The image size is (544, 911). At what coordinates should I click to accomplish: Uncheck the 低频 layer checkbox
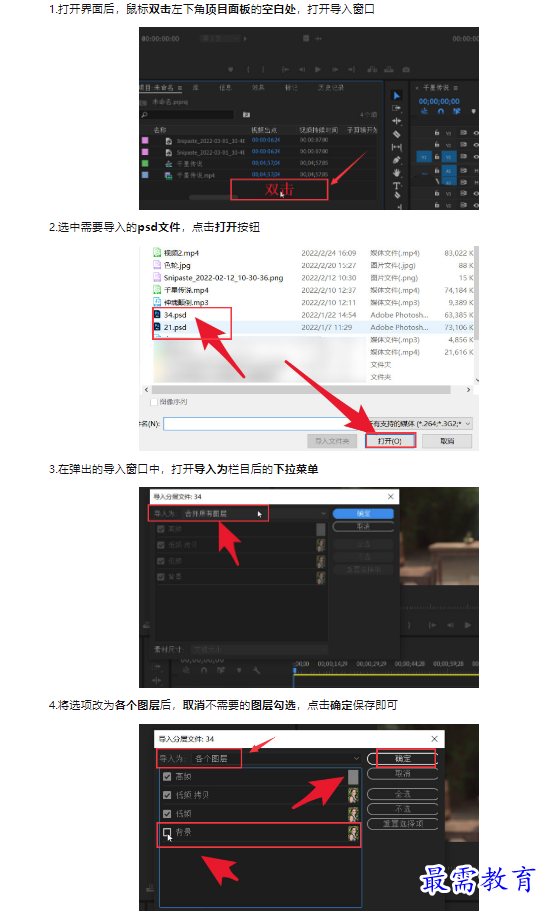coord(167,813)
